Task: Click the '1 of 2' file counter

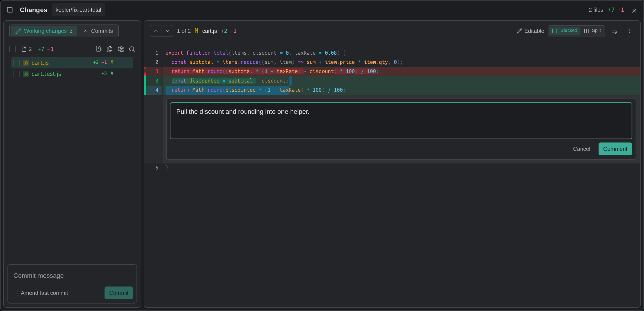Action: coord(184,31)
